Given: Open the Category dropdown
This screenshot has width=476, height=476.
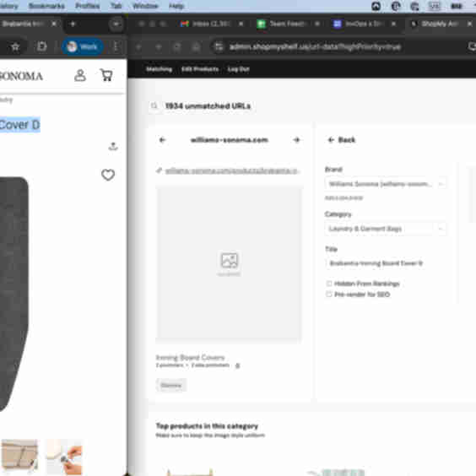Looking at the screenshot, I should [386, 229].
